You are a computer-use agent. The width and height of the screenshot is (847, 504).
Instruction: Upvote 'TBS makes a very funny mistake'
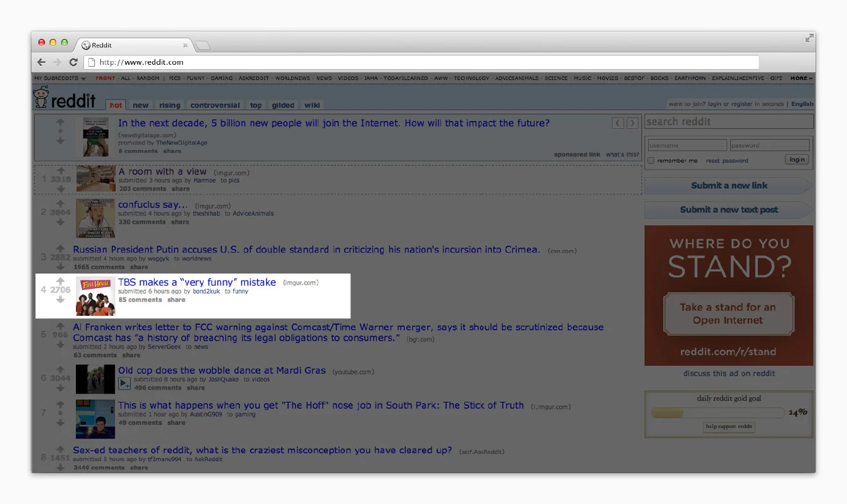tap(60, 281)
